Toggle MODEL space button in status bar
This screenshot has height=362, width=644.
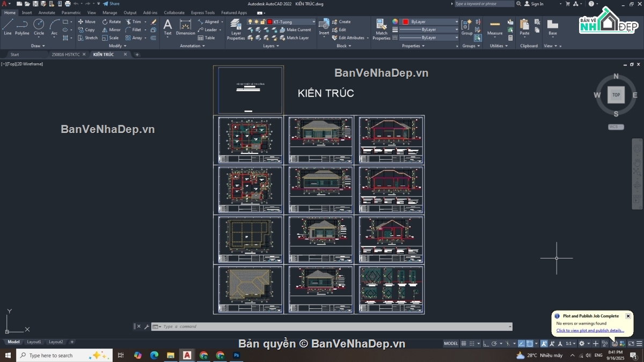451,343
